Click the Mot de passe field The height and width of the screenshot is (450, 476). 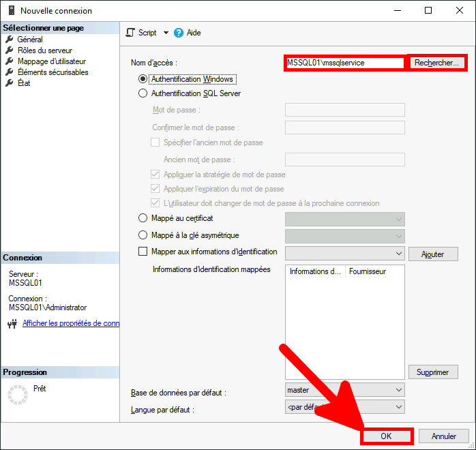point(345,110)
